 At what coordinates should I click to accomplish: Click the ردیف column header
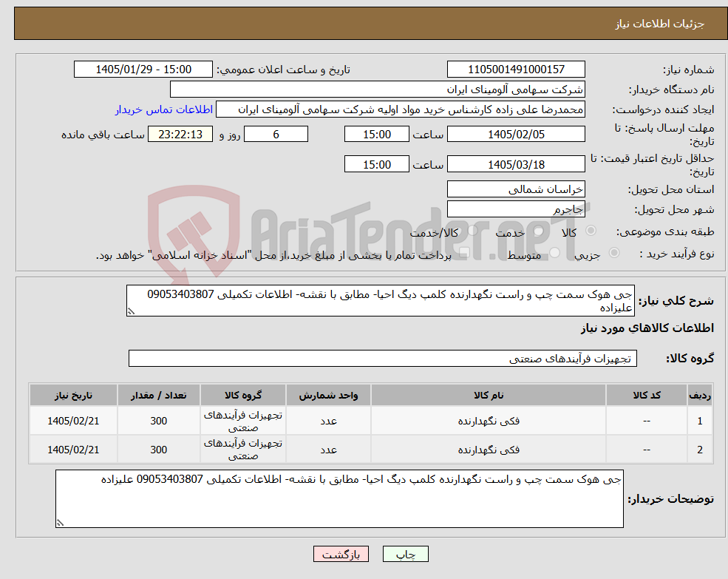click(x=700, y=395)
